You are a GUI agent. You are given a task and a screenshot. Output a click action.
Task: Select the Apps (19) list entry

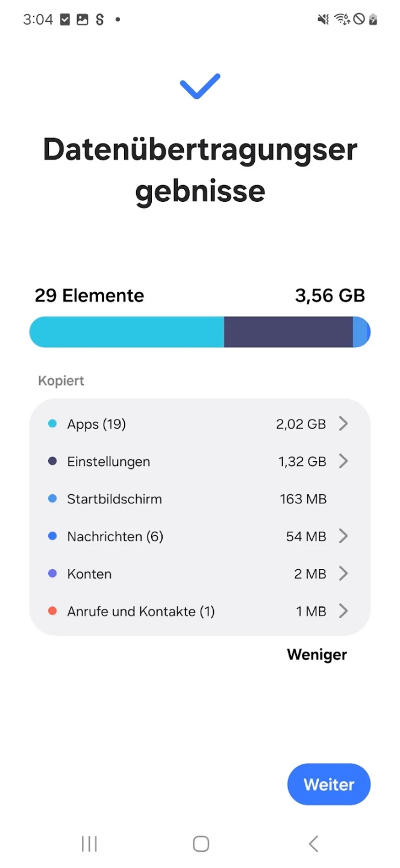(x=200, y=424)
